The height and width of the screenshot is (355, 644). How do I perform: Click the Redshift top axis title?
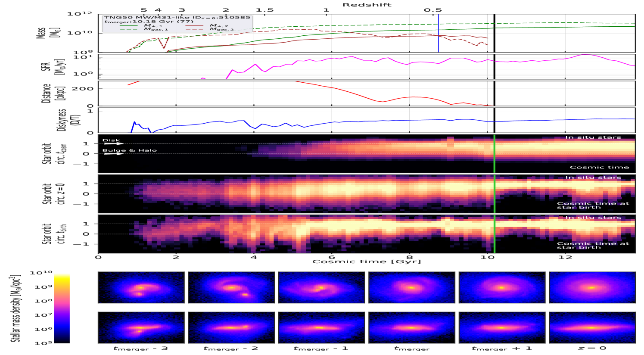click(367, 5)
